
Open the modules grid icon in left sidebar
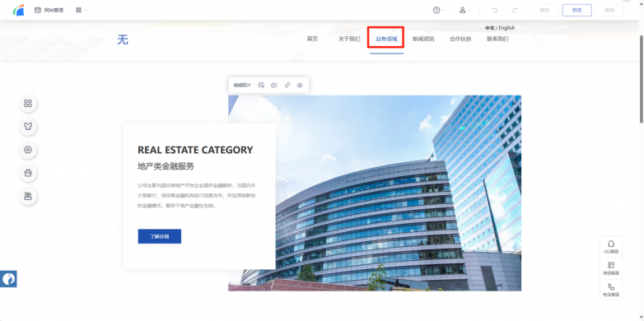tap(28, 104)
